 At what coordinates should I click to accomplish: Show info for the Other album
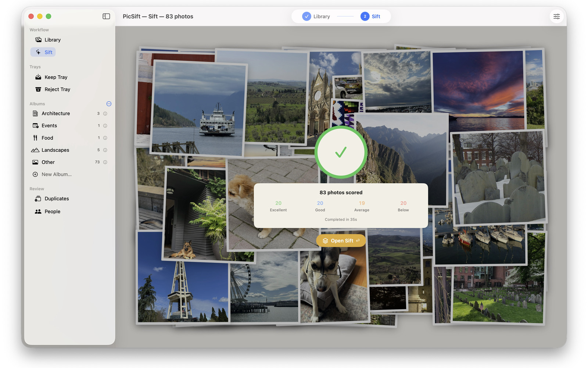point(105,162)
